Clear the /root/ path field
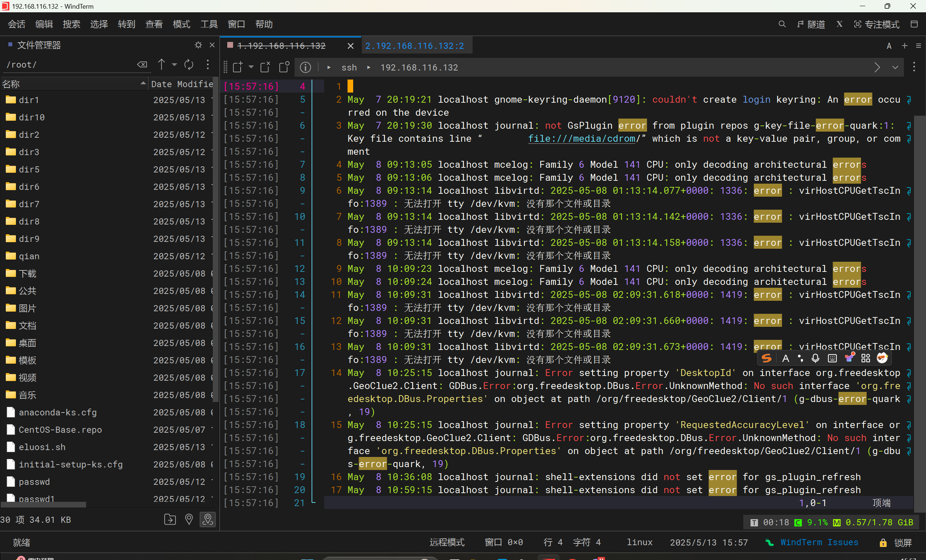Screen dimensions: 926x560 click(142, 65)
